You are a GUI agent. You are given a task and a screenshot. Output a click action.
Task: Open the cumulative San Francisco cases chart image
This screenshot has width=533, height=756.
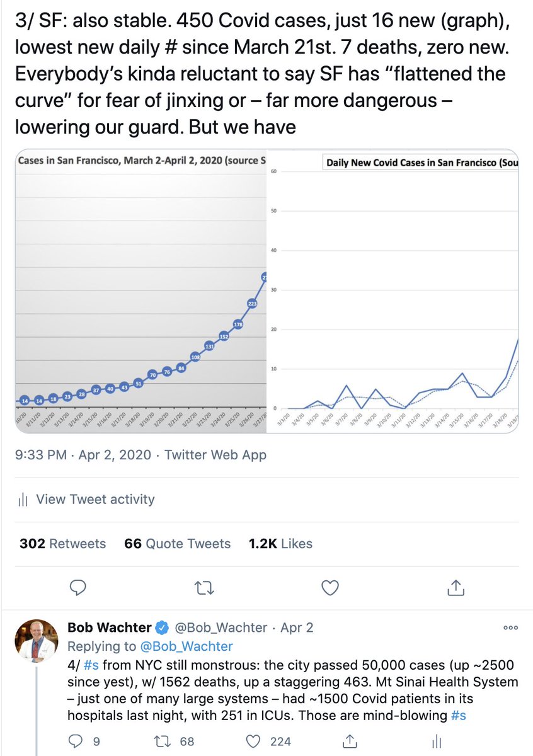pyautogui.click(x=141, y=292)
